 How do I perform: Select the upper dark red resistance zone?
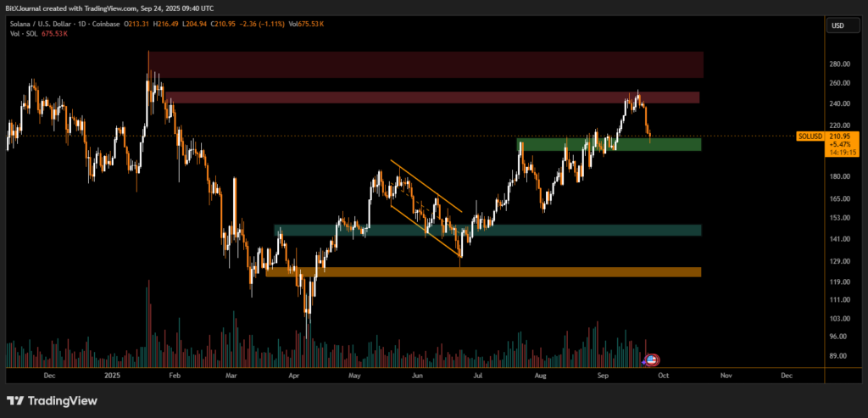pos(426,64)
